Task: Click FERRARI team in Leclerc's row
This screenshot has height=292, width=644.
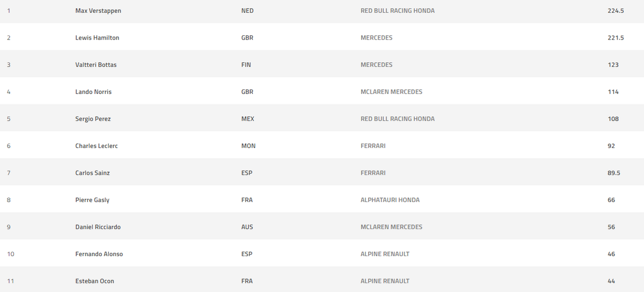Action: (373, 146)
